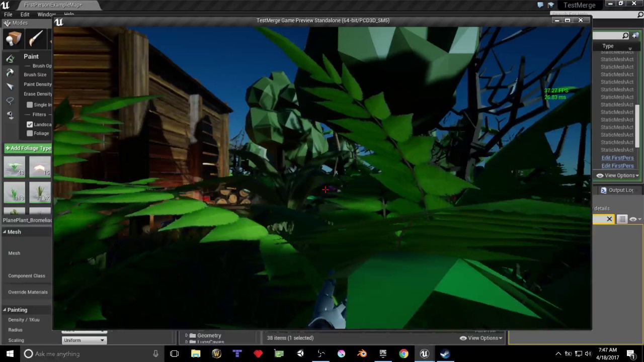Open Steam from the taskbar
The height and width of the screenshot is (362, 644).
[445, 353]
